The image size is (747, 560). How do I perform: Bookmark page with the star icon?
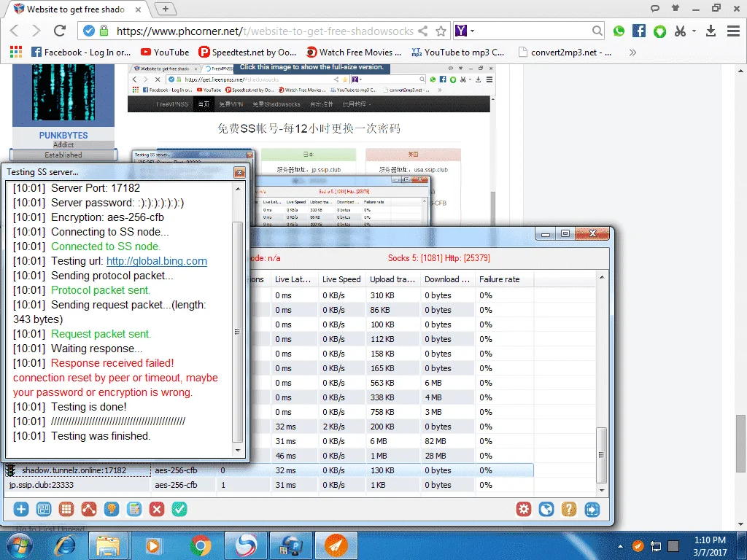coord(441,31)
